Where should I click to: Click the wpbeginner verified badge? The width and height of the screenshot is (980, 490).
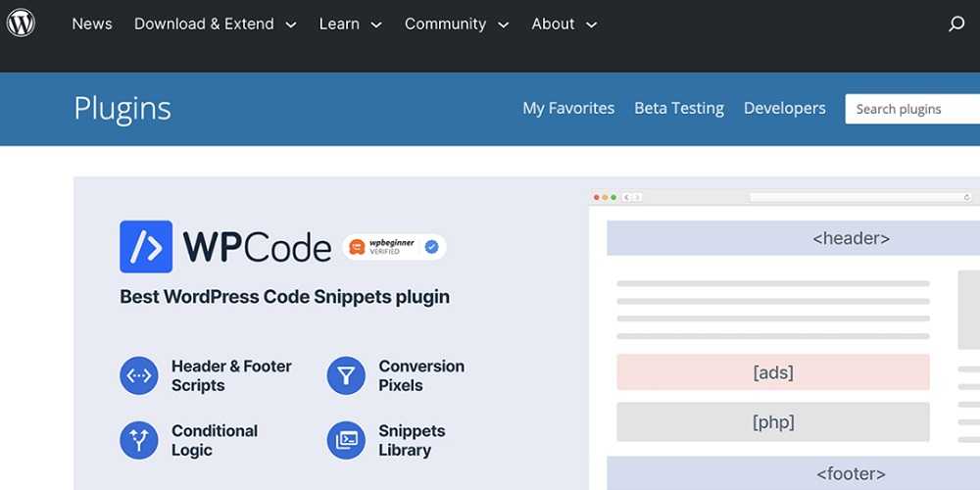[394, 247]
